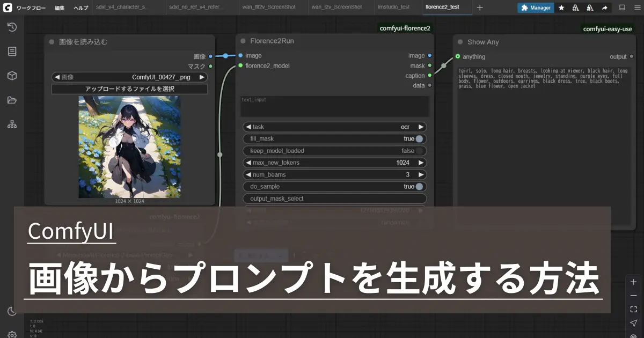Zoom out on the canvas
644x338 pixels.
click(x=634, y=296)
